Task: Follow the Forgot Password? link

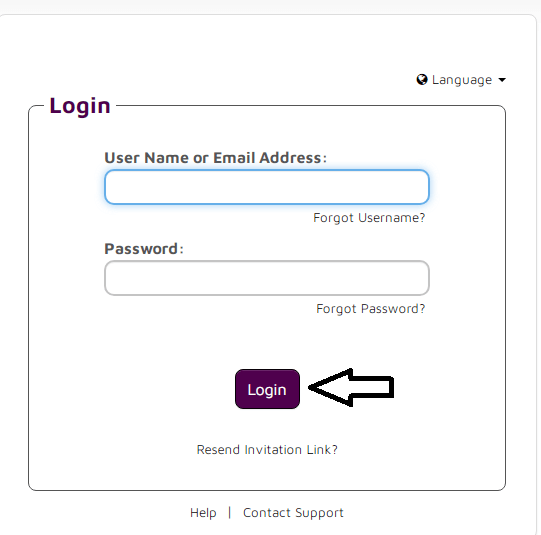Action: (x=371, y=309)
